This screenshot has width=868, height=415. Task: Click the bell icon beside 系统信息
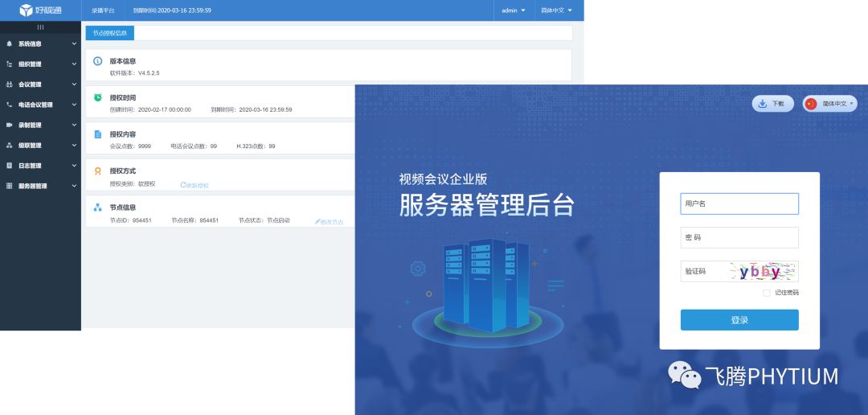(9, 43)
